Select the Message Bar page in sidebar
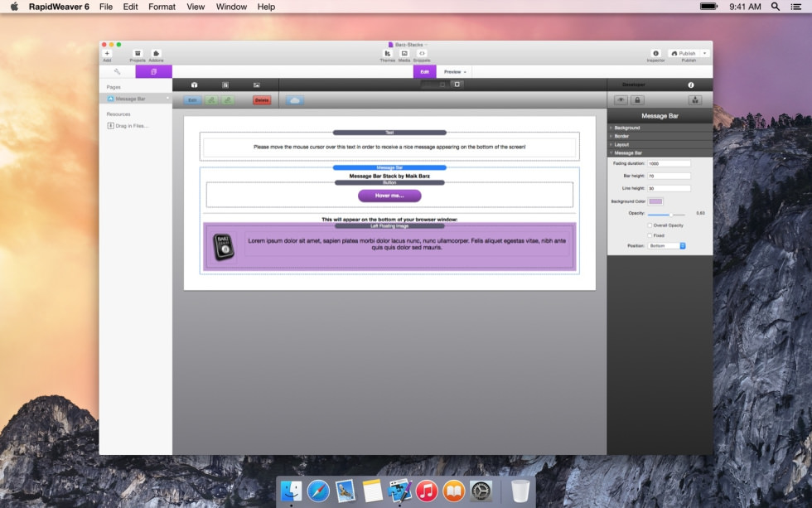The width and height of the screenshot is (812, 508). [136, 99]
